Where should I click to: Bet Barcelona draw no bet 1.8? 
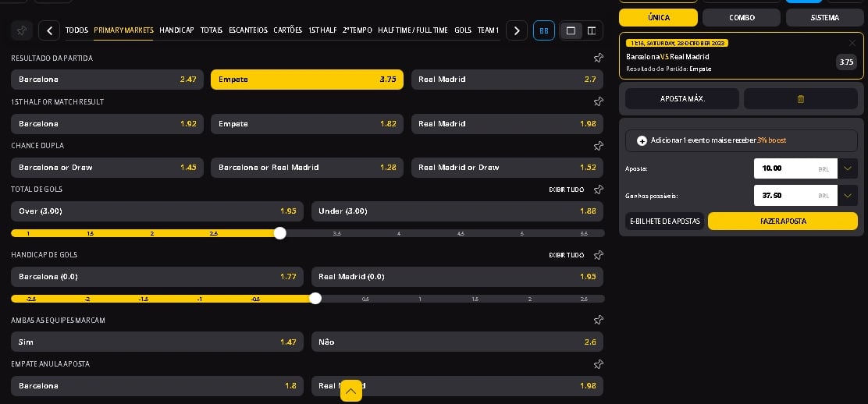pos(157,386)
